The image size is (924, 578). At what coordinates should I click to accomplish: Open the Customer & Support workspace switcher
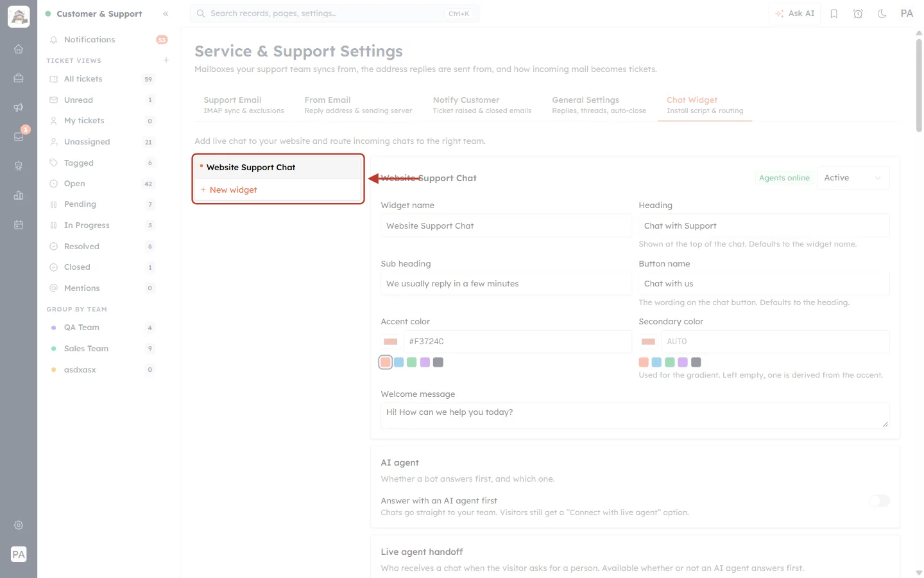tap(94, 13)
